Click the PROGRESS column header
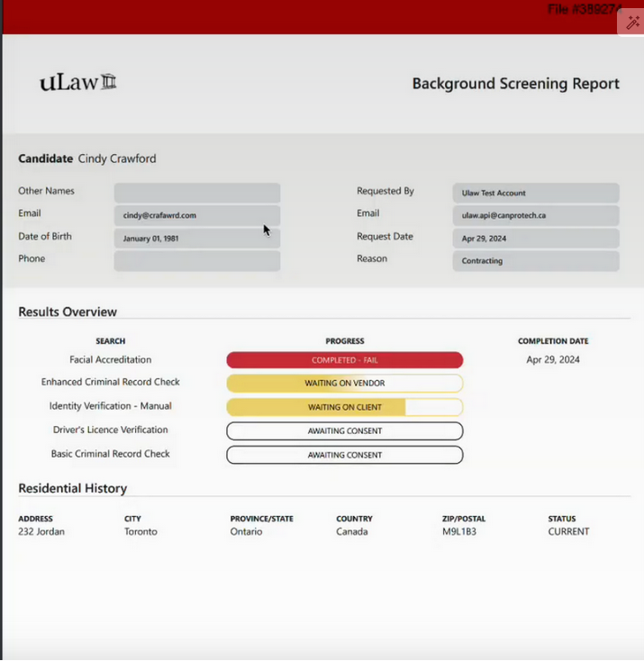The image size is (644, 661). point(345,341)
